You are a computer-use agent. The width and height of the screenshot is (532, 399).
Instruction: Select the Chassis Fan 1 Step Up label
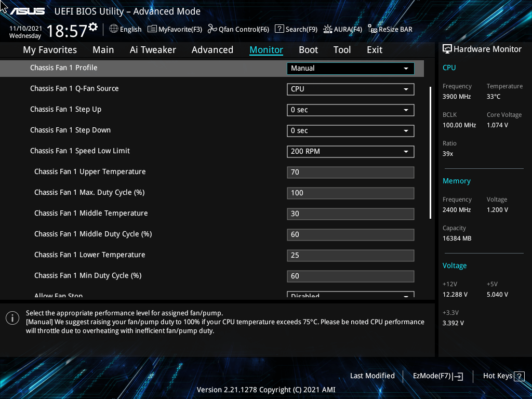coord(66,109)
